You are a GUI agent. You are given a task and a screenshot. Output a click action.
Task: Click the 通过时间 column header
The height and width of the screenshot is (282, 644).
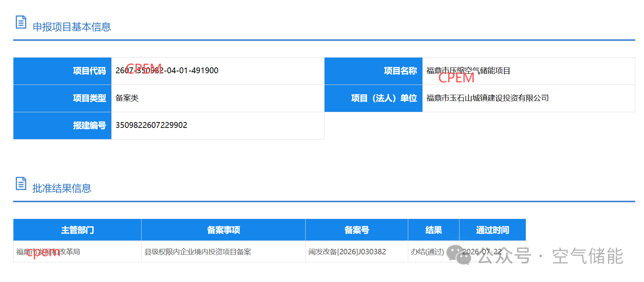tap(493, 230)
